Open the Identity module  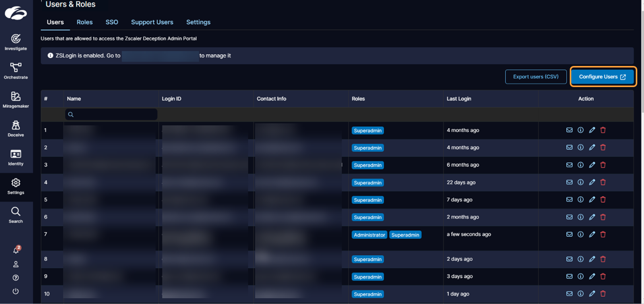[x=15, y=157]
